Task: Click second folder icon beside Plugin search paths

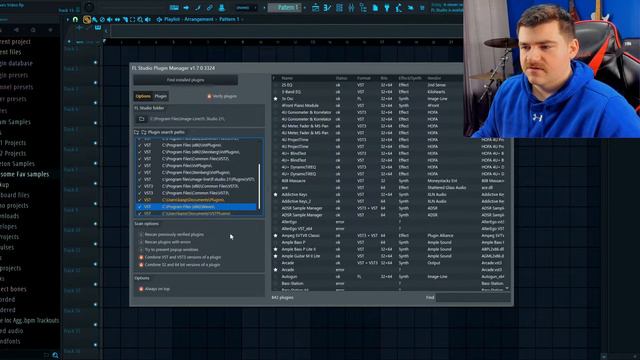Action: click(x=144, y=132)
